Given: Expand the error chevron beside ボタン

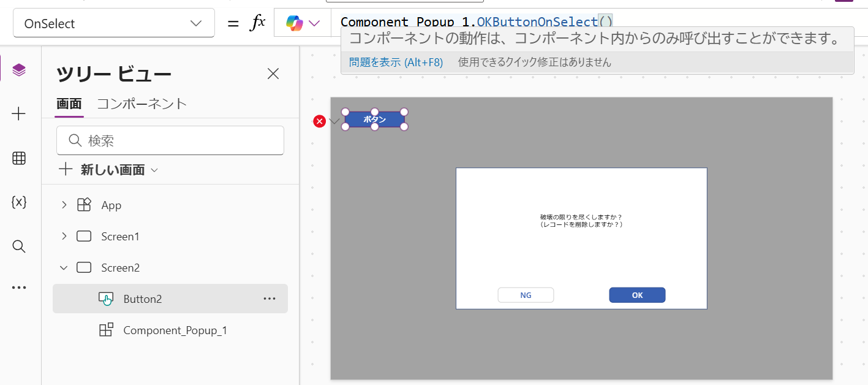Looking at the screenshot, I should (x=334, y=121).
